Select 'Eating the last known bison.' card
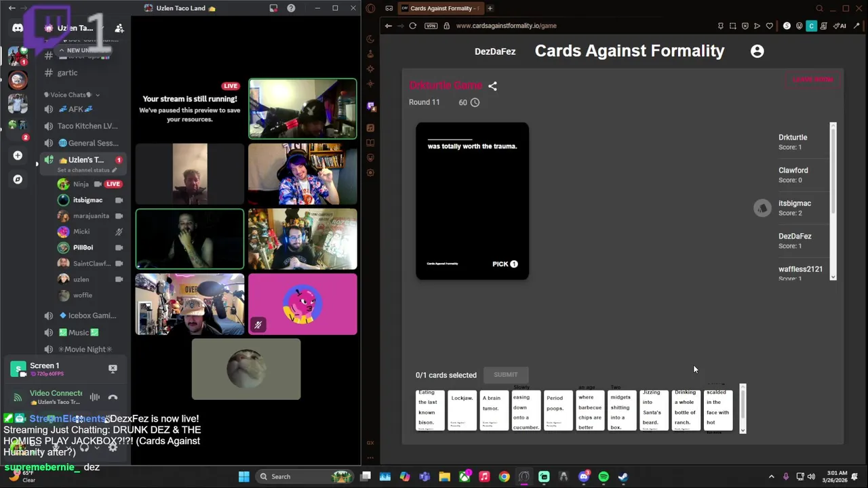Viewport: 868px width, 488px height. (x=430, y=410)
